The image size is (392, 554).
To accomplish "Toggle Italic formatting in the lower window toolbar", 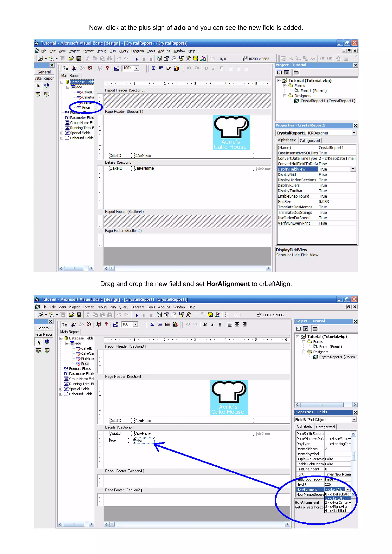I will pyautogui.click(x=212, y=325).
